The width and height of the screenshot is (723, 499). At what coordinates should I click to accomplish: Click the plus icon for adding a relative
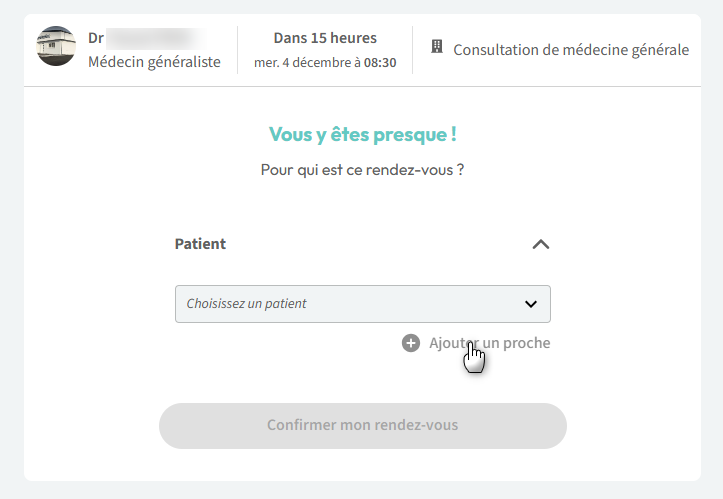(411, 343)
